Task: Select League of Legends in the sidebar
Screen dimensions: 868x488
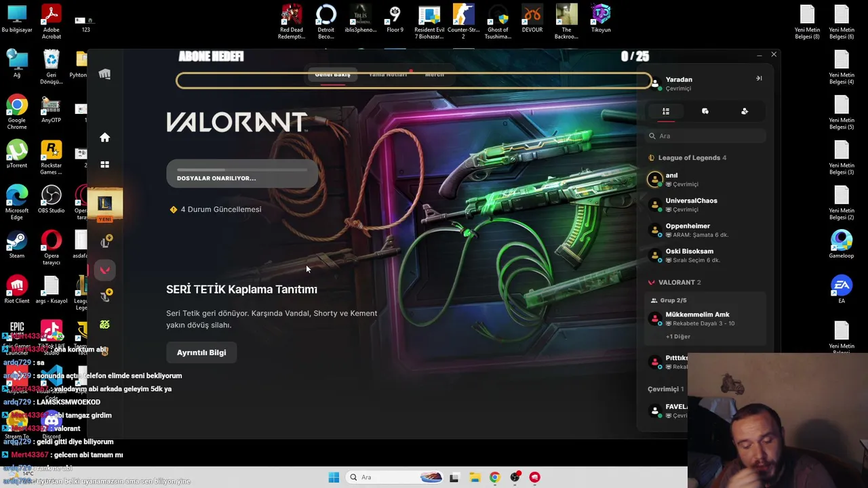Action: (104, 204)
